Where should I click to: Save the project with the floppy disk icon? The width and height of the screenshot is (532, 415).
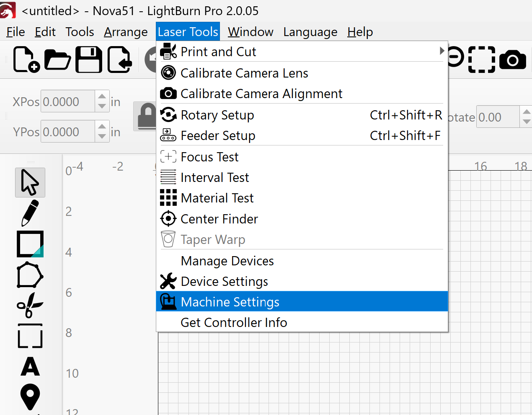[x=89, y=60]
